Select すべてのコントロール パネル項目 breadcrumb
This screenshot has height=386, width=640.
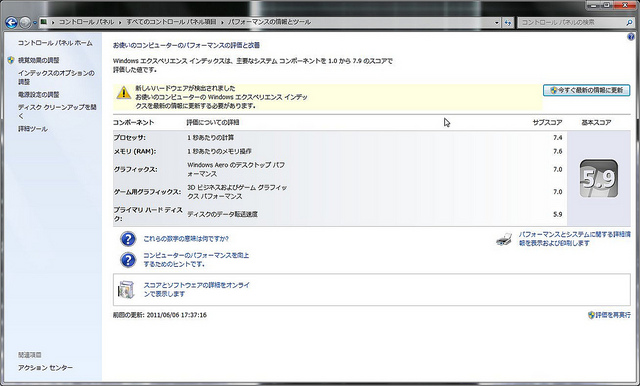click(171, 22)
